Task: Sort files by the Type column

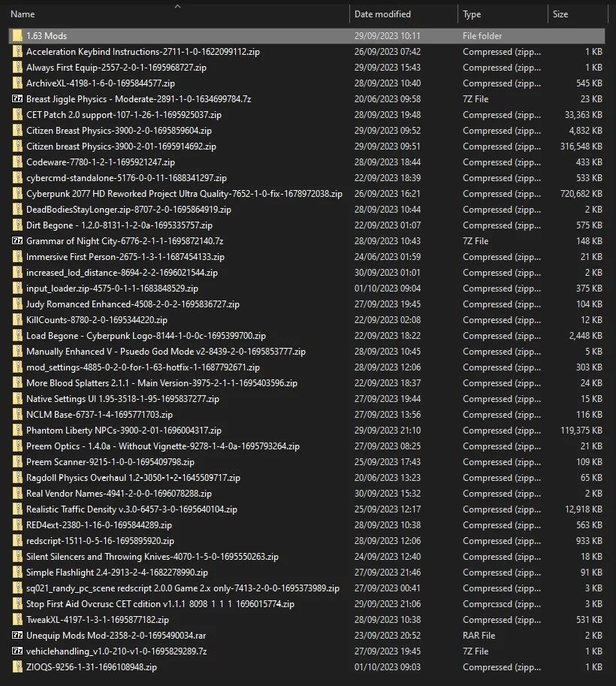Action: (472, 14)
